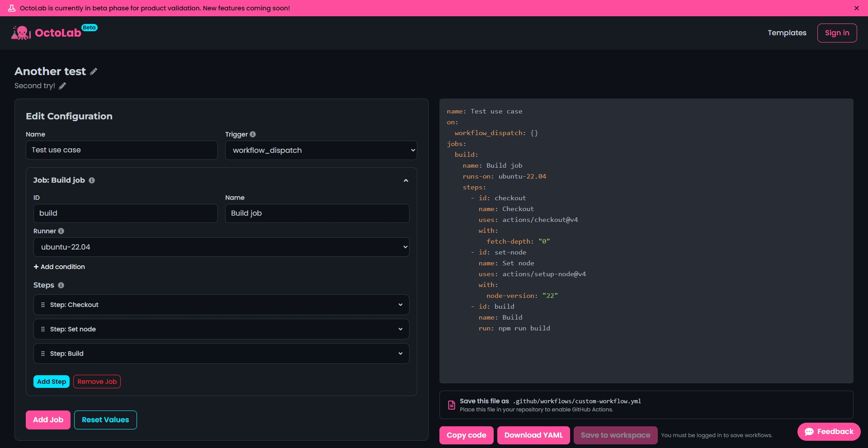Click the Sign in button
Viewport: 868px width, 448px height.
click(837, 33)
